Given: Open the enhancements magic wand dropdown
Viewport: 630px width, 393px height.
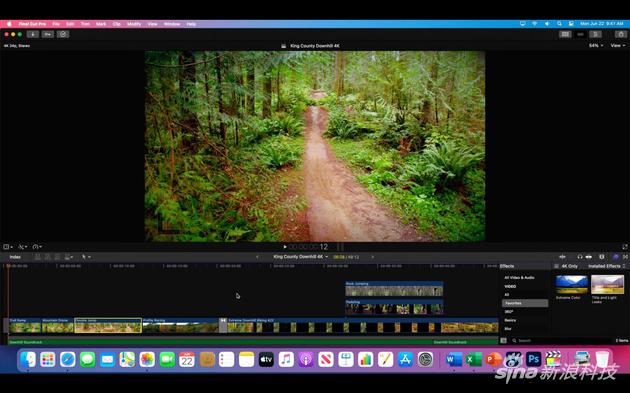Looking at the screenshot, I should point(22,247).
